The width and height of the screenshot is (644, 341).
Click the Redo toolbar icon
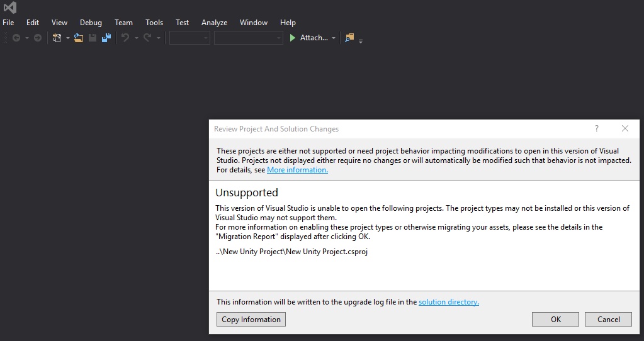click(147, 38)
